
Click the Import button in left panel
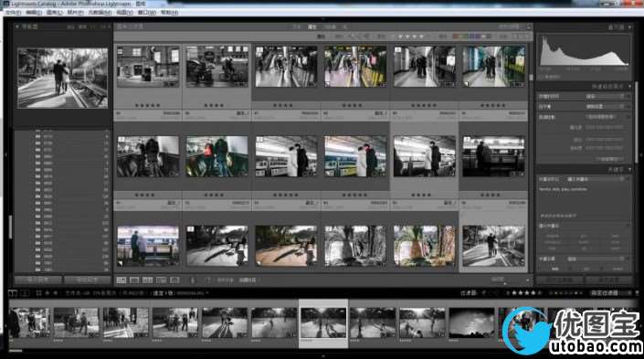coord(38,280)
